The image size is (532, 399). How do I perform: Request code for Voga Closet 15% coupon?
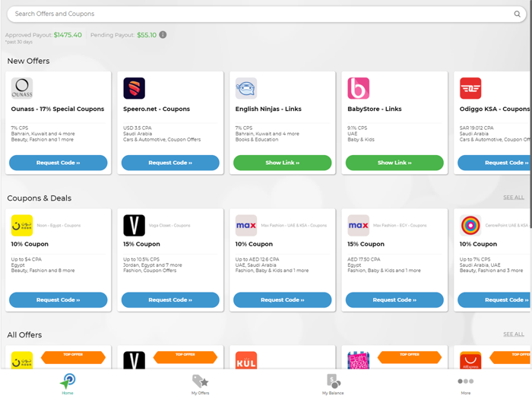point(170,300)
